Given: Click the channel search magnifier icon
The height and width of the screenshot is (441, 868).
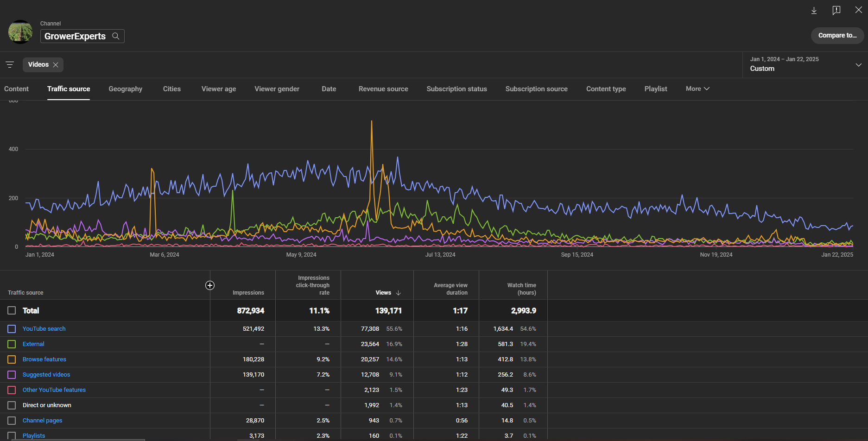Looking at the screenshot, I should pyautogui.click(x=116, y=36).
